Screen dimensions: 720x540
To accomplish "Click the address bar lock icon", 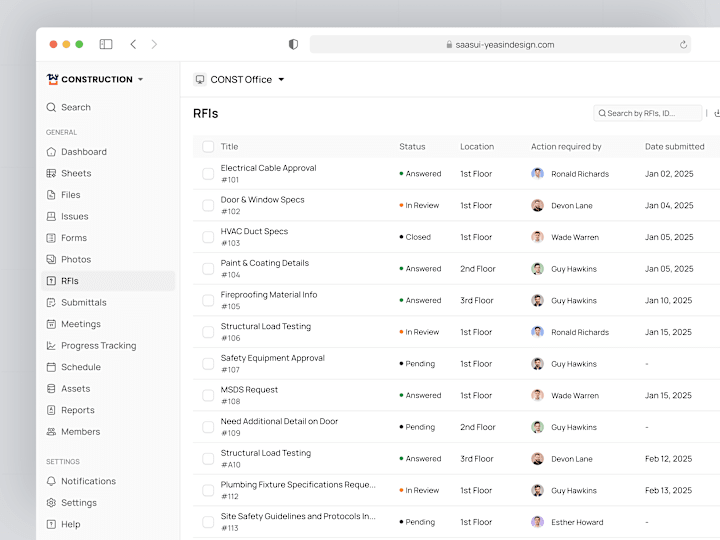I will click(449, 45).
